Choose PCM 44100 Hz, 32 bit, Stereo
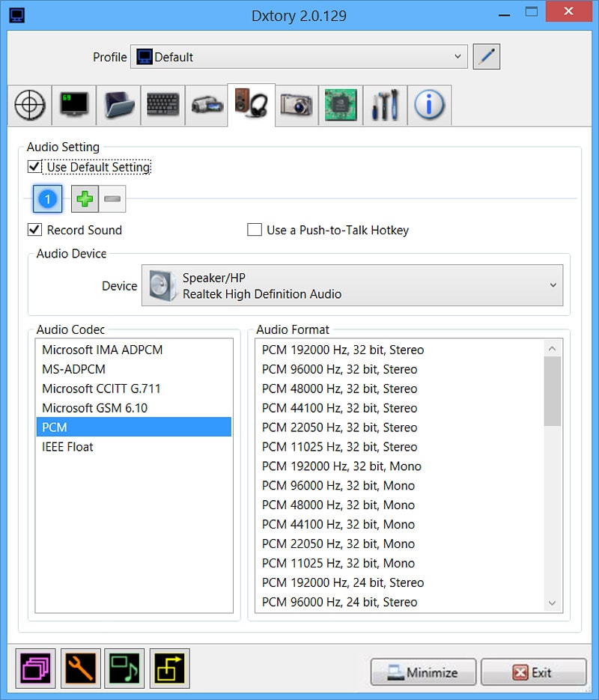The width and height of the screenshot is (599, 700). tap(339, 408)
